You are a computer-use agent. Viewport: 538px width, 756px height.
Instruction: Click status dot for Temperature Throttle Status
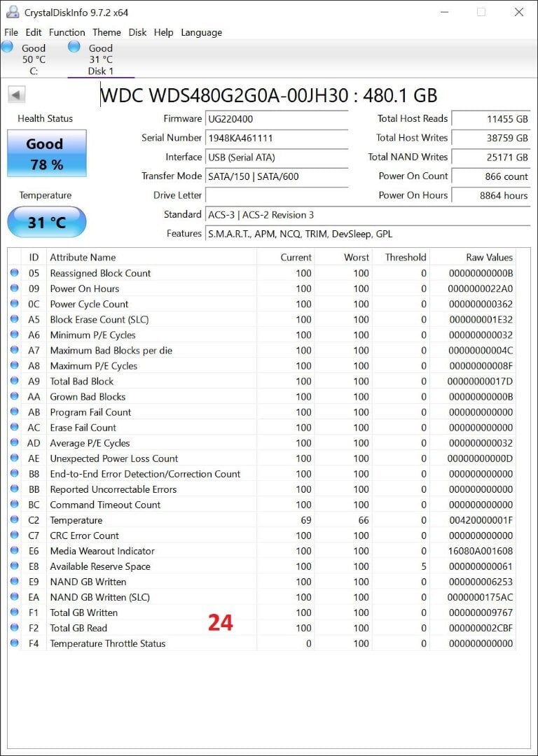point(15,643)
